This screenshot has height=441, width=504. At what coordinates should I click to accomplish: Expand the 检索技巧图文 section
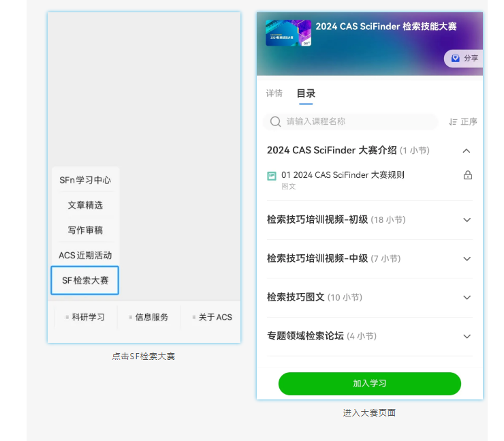click(467, 298)
